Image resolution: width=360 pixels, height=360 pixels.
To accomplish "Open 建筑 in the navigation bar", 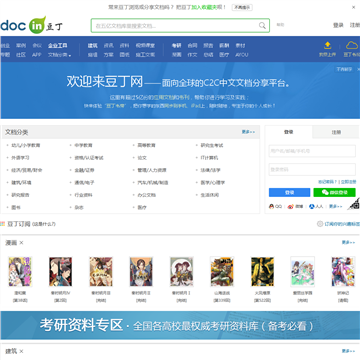I will coord(93,45).
